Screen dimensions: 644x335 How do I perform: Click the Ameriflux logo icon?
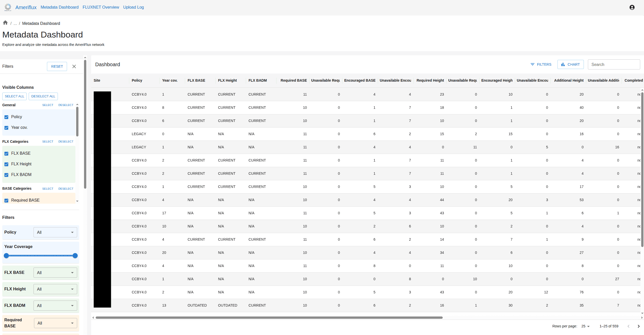tap(8, 7)
